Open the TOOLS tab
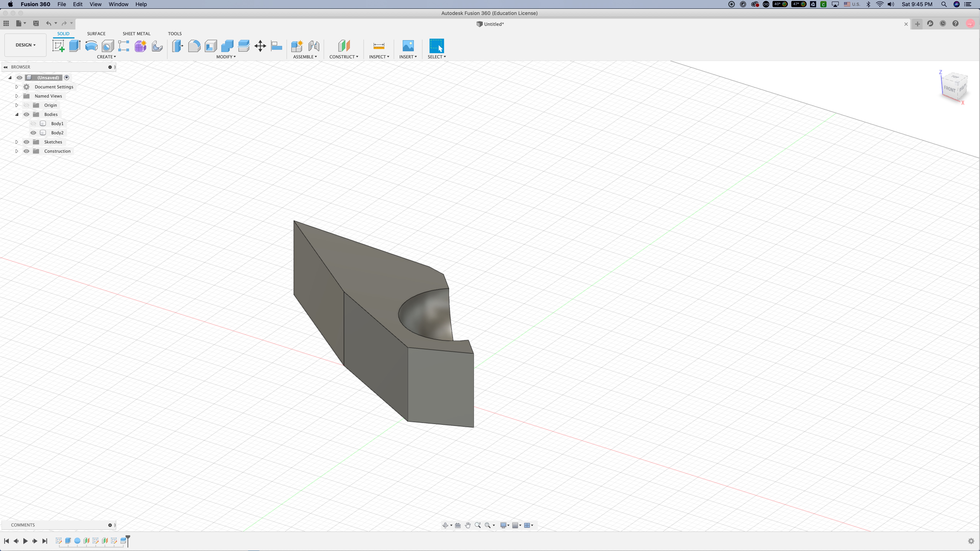Image resolution: width=980 pixels, height=551 pixels. coord(175,33)
